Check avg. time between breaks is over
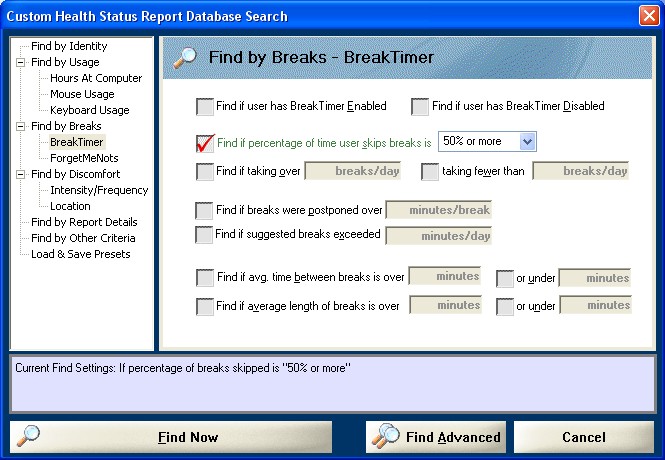Screen dimensions: 665x460 point(205,278)
